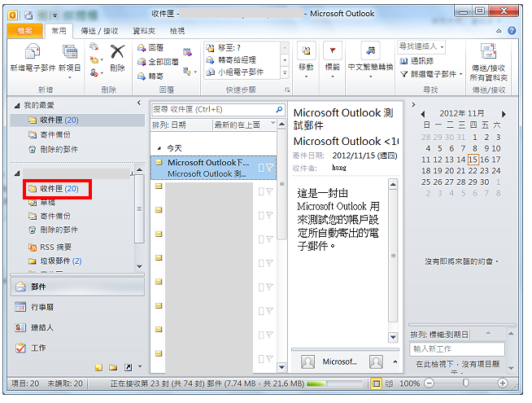Image resolution: width=532 pixels, height=403 pixels.
Task: Open the 通訊錄 (Address Book)
Action: coord(416,61)
